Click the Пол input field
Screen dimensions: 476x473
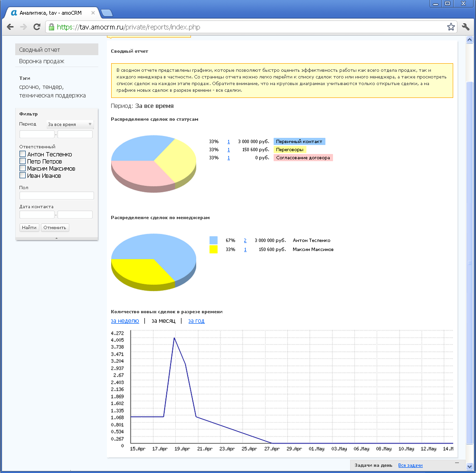coord(56,195)
